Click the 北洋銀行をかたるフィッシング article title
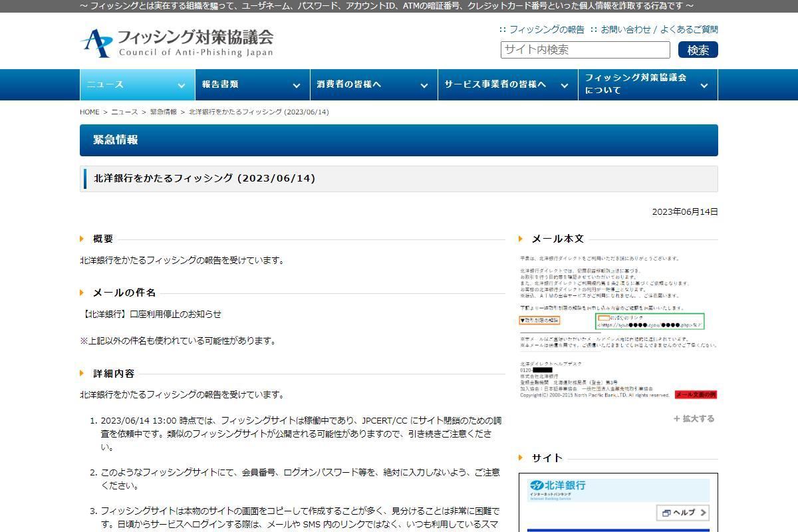The image size is (798, 532). pyautogui.click(x=205, y=178)
